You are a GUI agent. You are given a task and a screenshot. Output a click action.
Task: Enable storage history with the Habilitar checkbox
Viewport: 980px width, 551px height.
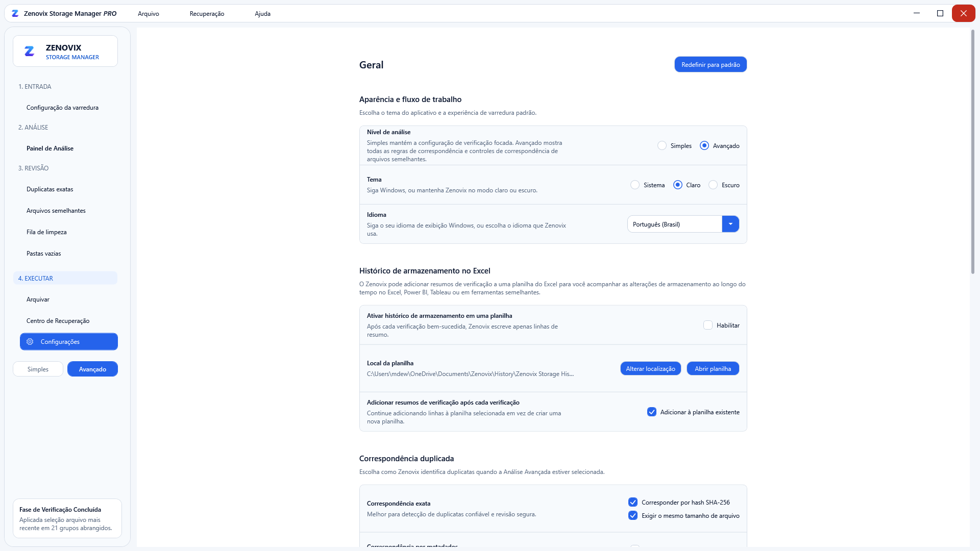pos(708,325)
